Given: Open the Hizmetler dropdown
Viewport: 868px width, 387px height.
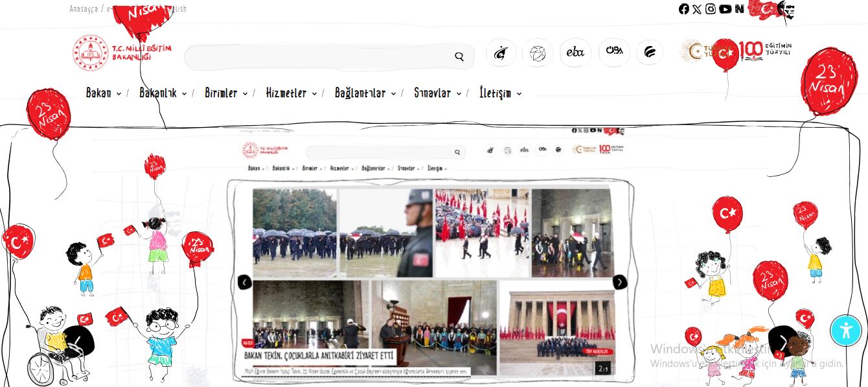Looking at the screenshot, I should pos(287,93).
